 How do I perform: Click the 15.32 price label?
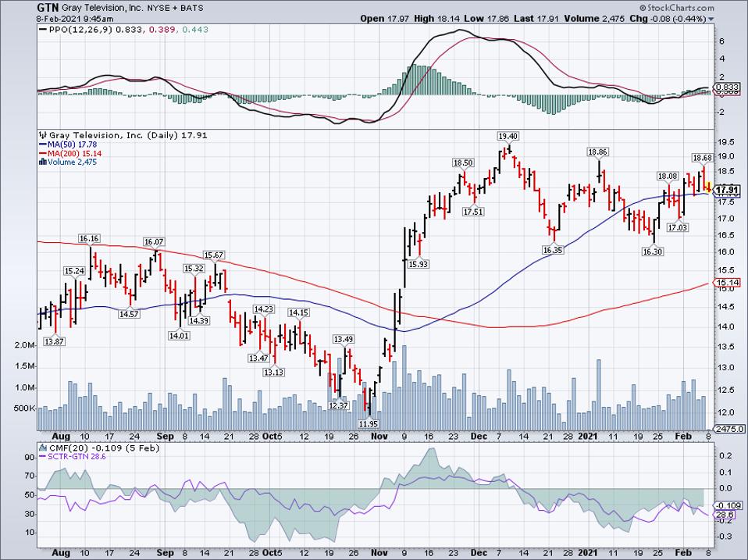tap(194, 269)
